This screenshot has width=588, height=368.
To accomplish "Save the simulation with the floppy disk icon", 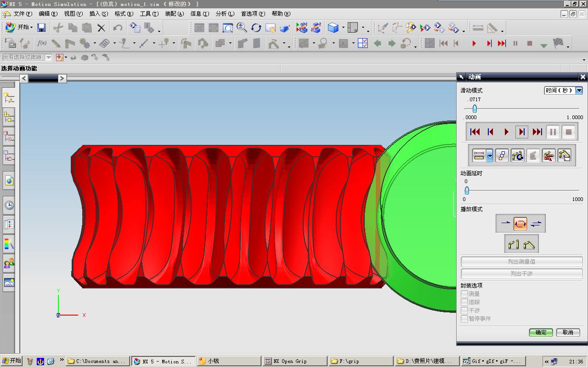I will point(41,28).
